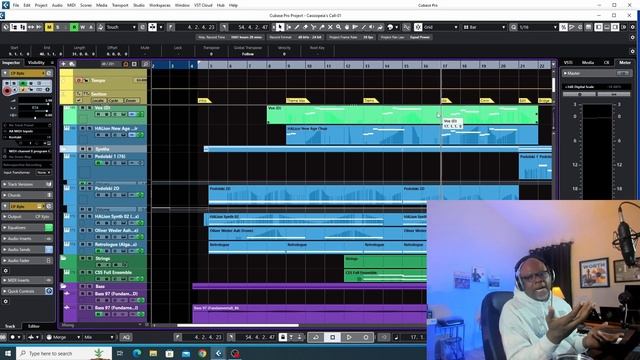640x360 pixels.
Task: Select the Erase tool
Action: 305,27
